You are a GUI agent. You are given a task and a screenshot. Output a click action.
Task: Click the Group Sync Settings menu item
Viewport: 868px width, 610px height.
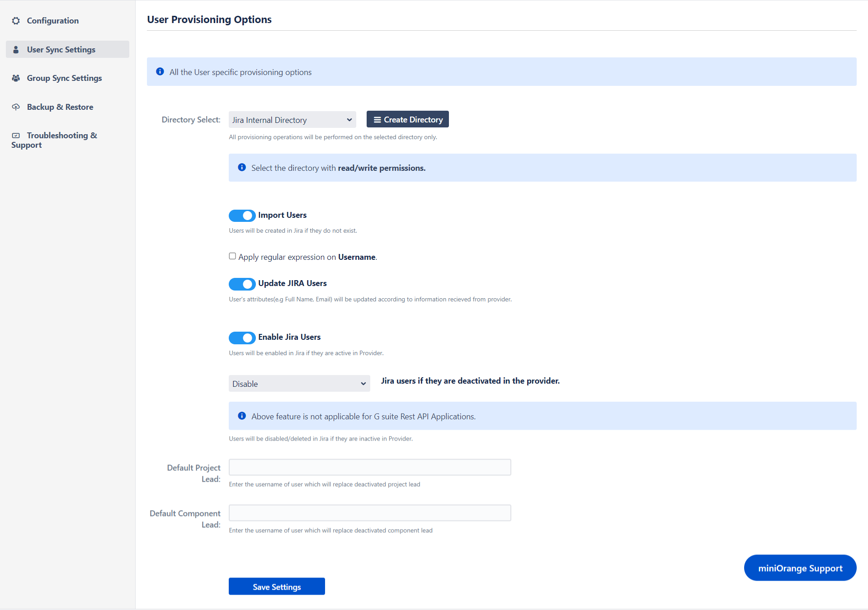[63, 78]
